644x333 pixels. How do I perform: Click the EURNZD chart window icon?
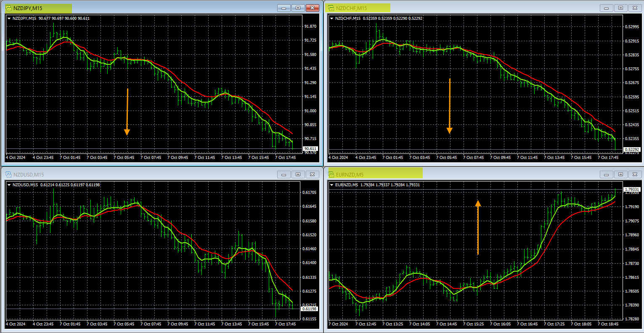tap(331, 174)
